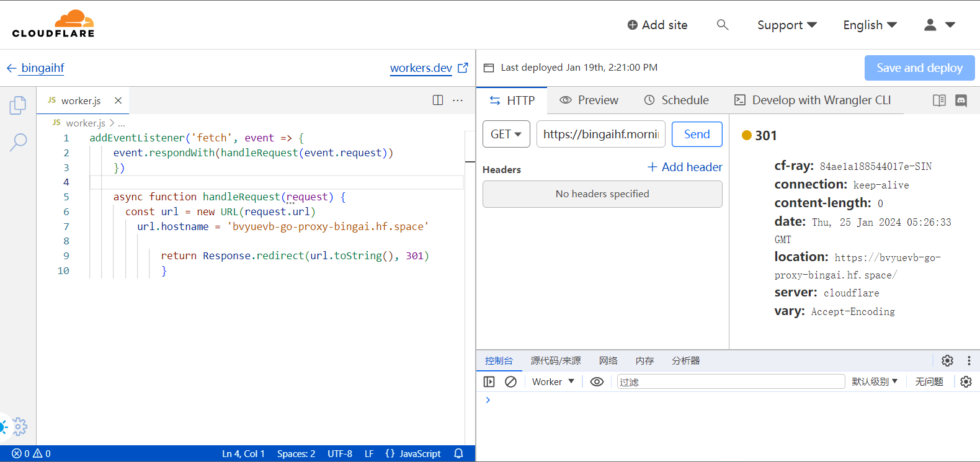Image resolution: width=980 pixels, height=462 pixels.
Task: Open DevTools more options vertical dots
Action: click(x=969, y=360)
